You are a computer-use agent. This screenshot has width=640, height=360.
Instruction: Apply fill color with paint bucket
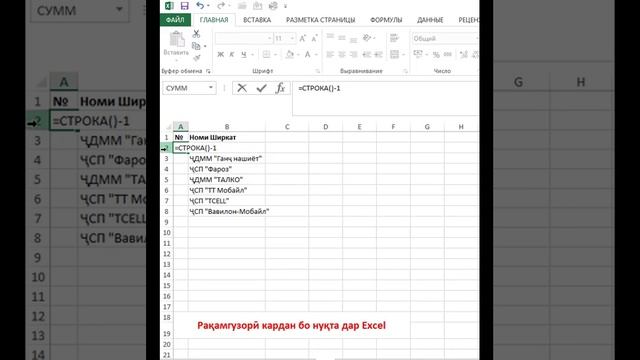pyautogui.click(x=289, y=54)
